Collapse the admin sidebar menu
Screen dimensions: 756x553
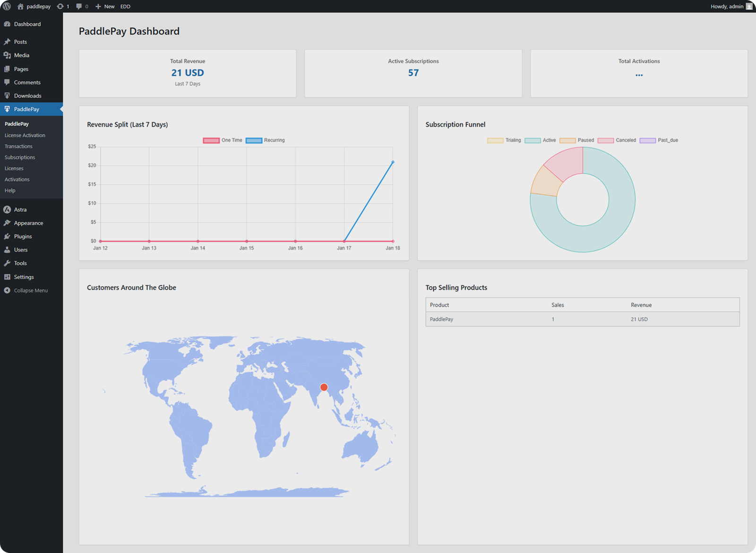[x=30, y=291]
